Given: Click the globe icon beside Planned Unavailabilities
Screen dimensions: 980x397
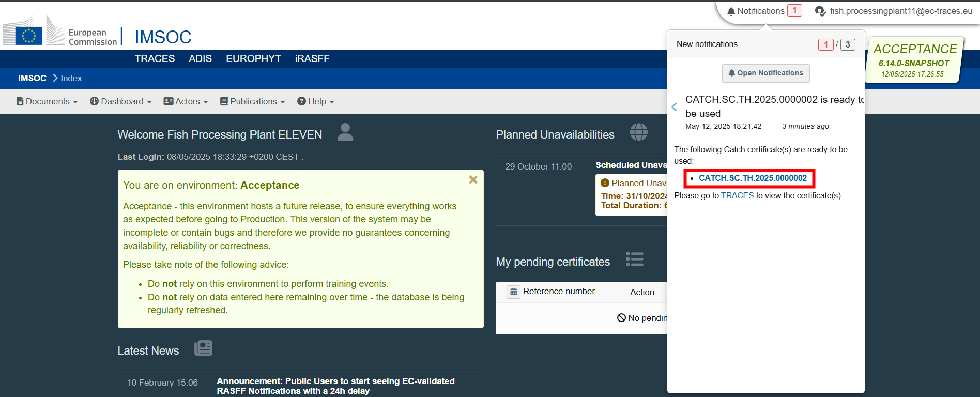Looking at the screenshot, I should click(x=638, y=132).
